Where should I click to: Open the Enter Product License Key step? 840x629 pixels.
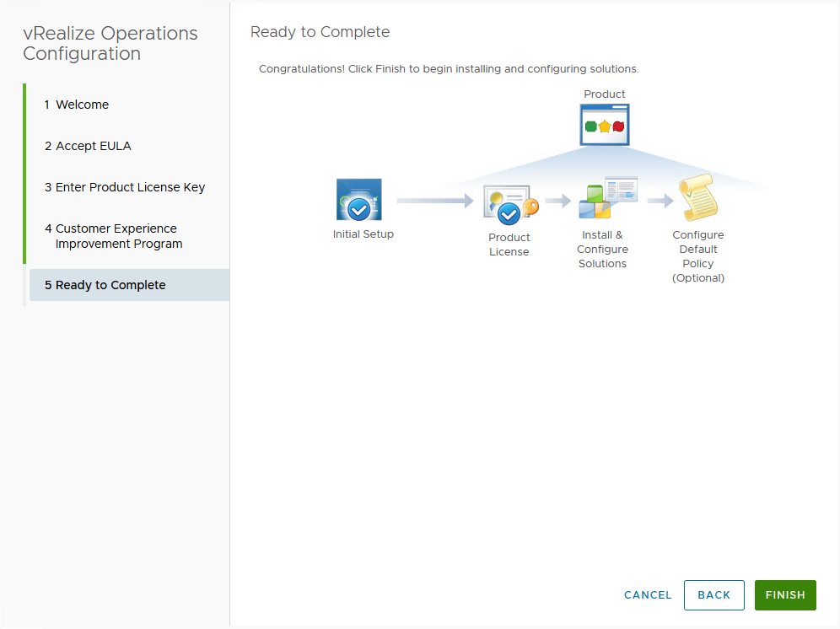pos(125,187)
